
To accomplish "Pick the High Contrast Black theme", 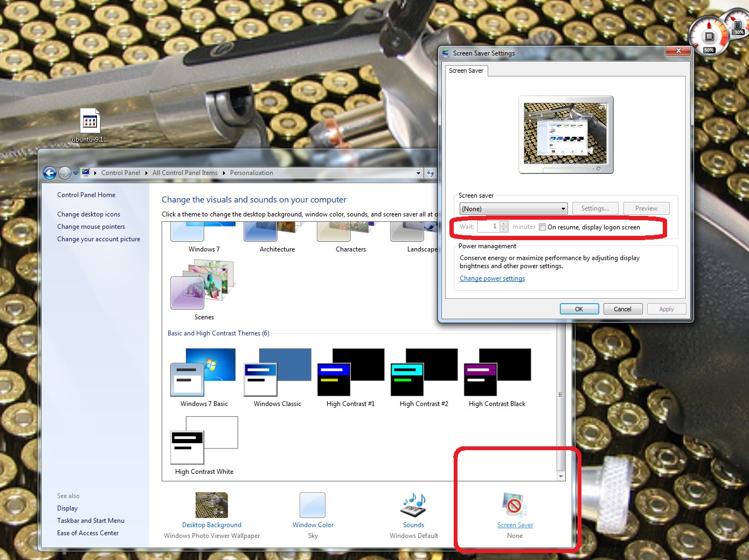I will (x=497, y=377).
